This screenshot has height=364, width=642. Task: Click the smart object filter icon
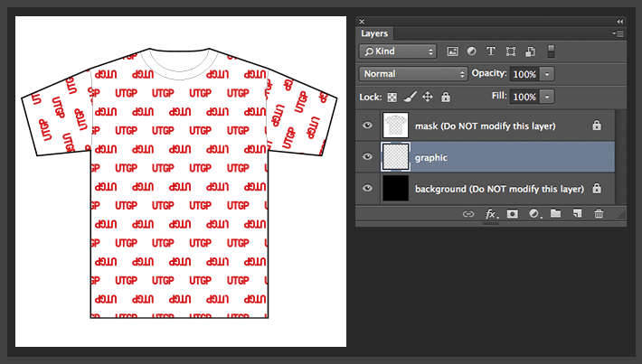point(531,51)
